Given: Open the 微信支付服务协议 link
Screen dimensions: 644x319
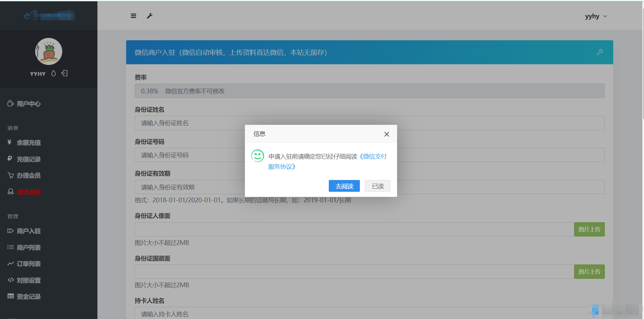Looking at the screenshot, I should point(374,157).
